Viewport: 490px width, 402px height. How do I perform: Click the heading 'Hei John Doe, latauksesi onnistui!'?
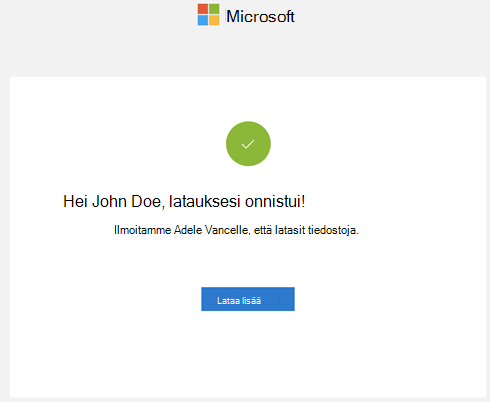pos(184,201)
